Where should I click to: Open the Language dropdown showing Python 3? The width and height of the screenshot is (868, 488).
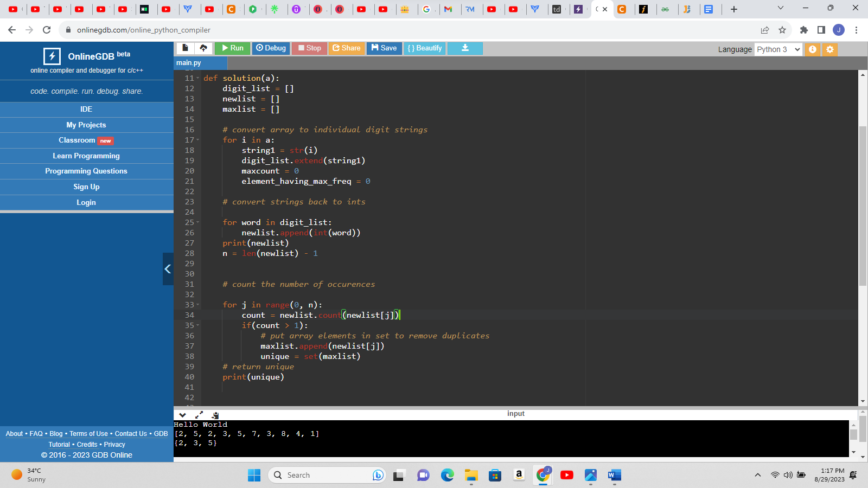pos(778,49)
